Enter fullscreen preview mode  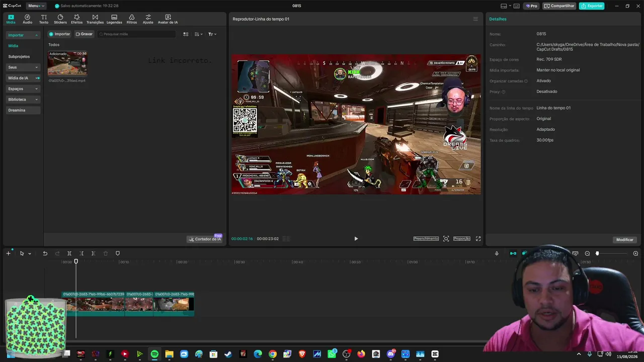(x=478, y=239)
